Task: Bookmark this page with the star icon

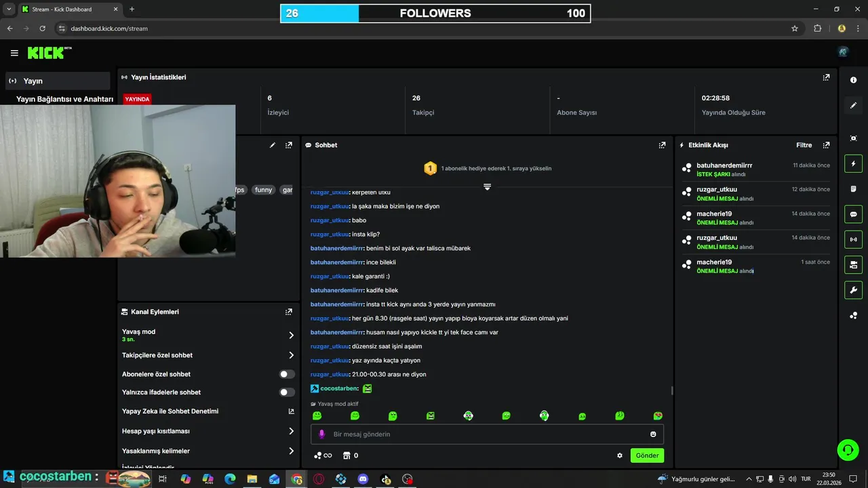Action: [x=795, y=28]
